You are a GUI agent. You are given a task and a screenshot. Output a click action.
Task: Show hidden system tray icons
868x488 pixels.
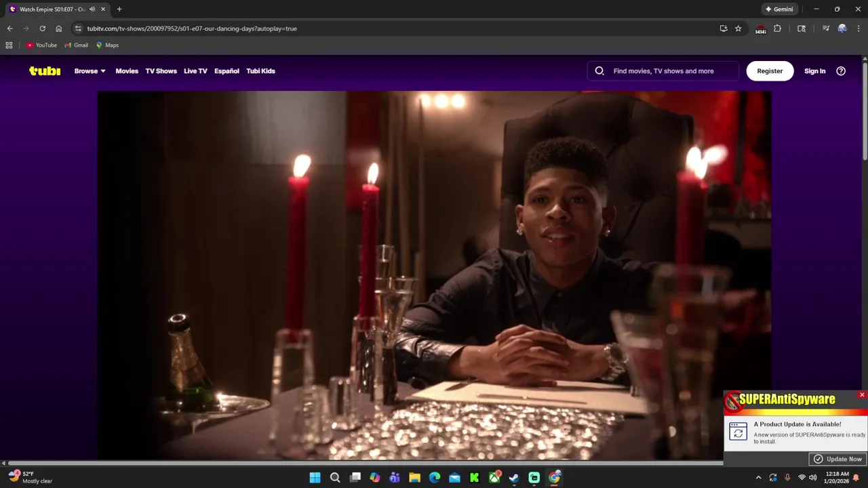tap(758, 478)
